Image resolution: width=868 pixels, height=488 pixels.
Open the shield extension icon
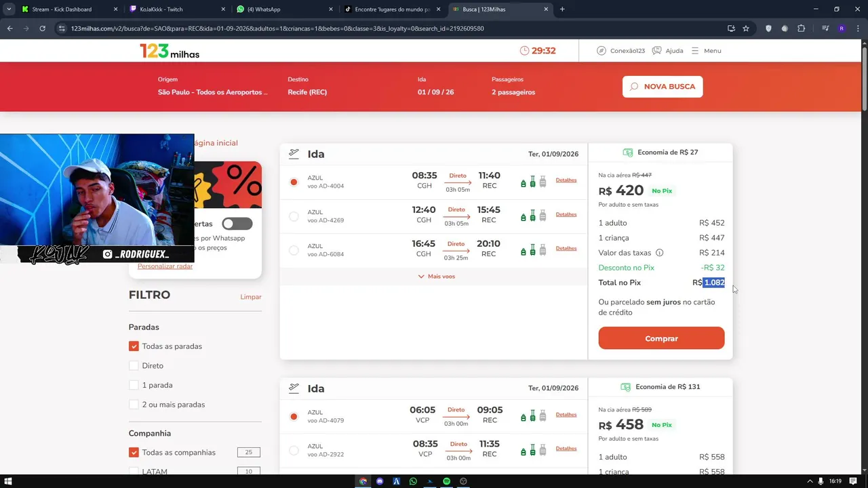[x=768, y=28]
